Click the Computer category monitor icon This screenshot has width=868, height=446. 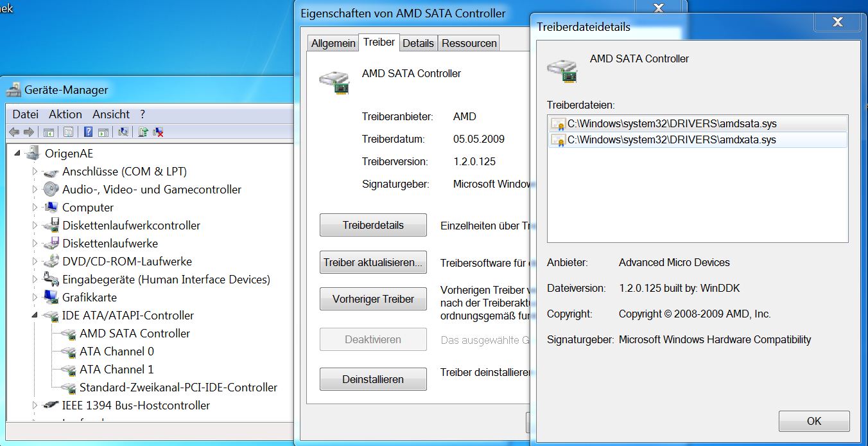pos(51,208)
